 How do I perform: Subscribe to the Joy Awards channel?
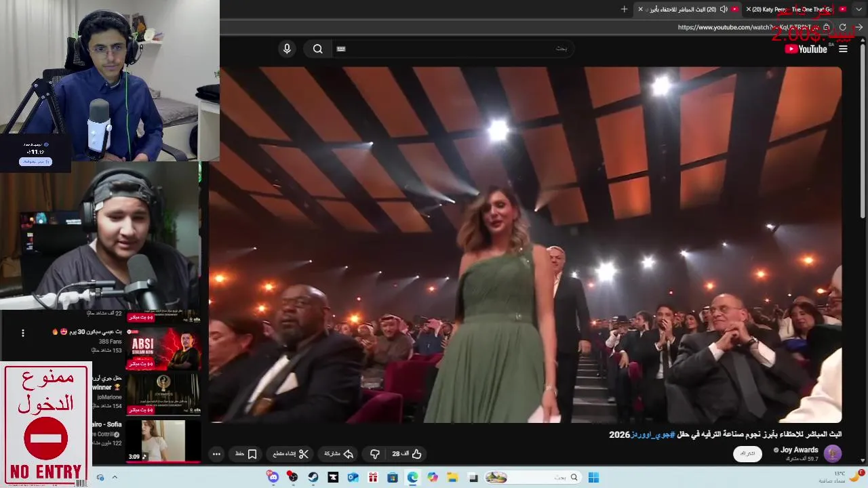coord(747,453)
